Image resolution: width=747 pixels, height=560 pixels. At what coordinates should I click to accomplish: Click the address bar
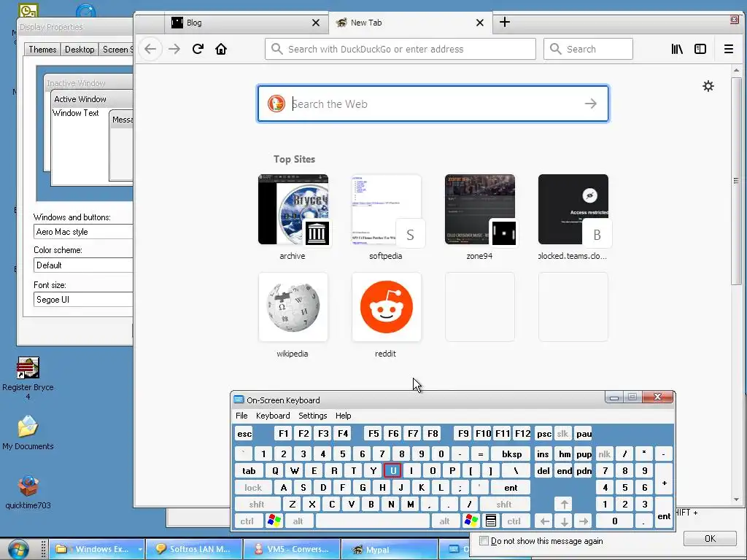click(400, 49)
